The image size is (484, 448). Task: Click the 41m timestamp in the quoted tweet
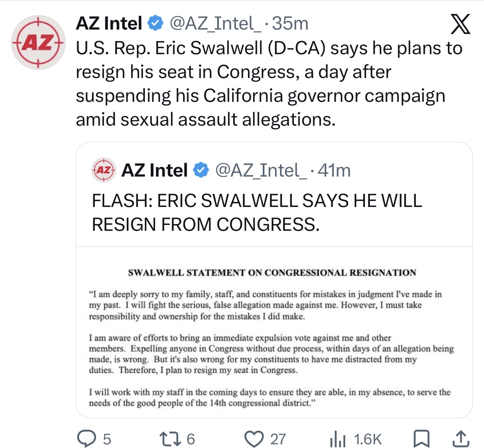click(x=334, y=170)
